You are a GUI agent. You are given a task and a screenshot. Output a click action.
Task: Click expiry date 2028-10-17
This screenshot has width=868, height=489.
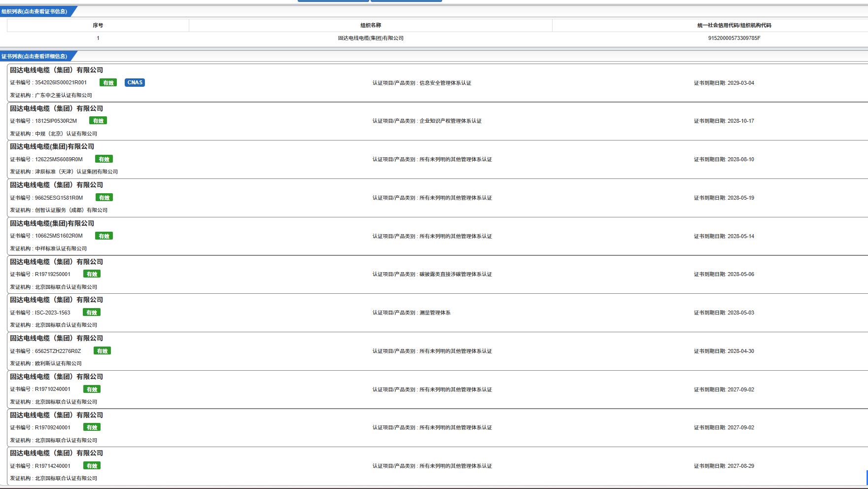pos(741,121)
